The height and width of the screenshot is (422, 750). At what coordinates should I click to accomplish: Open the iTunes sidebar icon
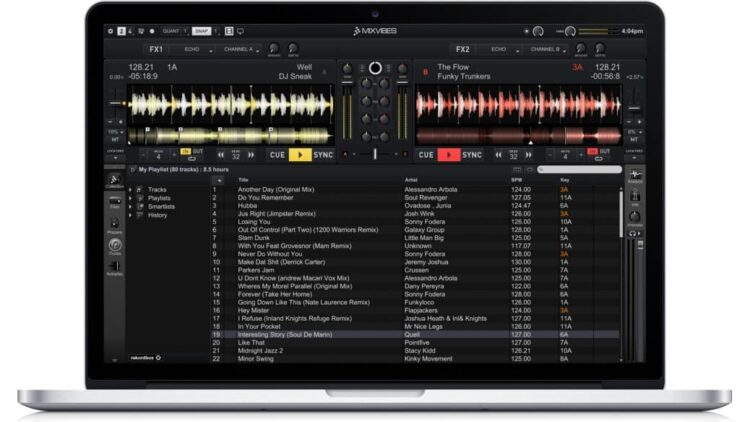(x=115, y=246)
